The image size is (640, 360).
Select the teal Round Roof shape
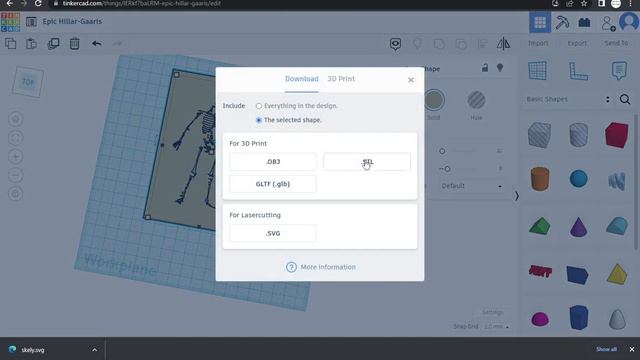617,226
